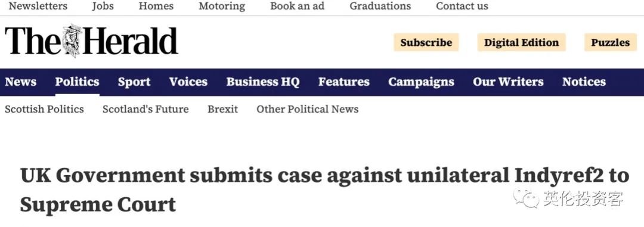Open Business HQ menu
The height and width of the screenshot is (227, 644).
[x=263, y=82]
